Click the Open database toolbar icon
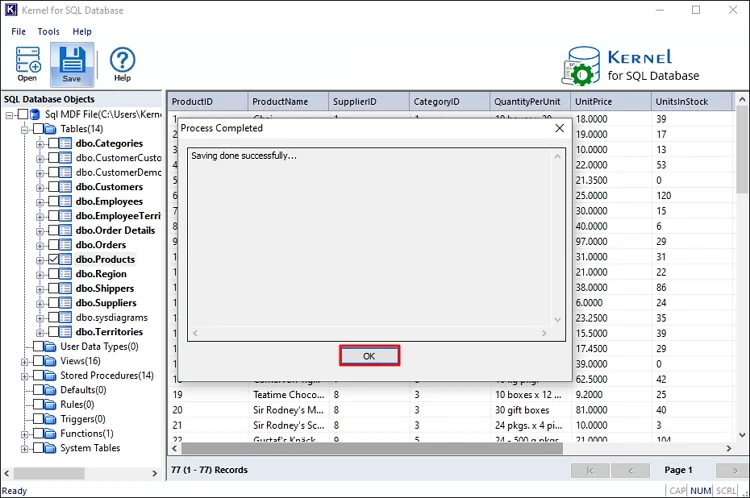The height and width of the screenshot is (498, 750). [x=28, y=64]
